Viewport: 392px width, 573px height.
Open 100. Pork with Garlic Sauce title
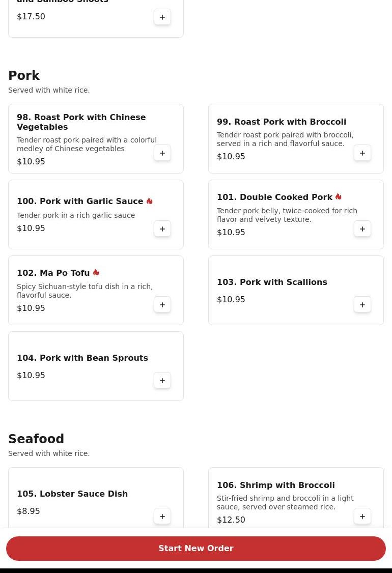(x=80, y=202)
